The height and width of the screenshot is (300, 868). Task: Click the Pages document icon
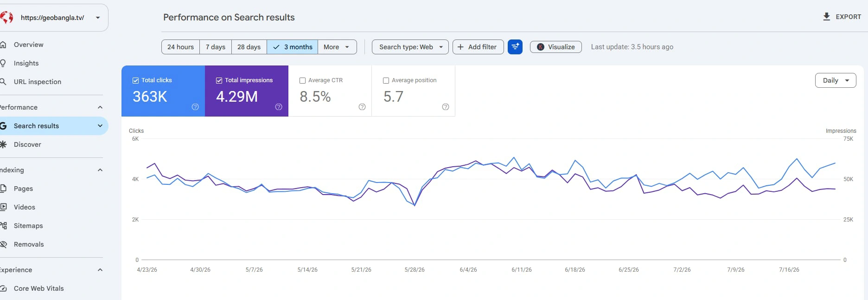pos(3,189)
